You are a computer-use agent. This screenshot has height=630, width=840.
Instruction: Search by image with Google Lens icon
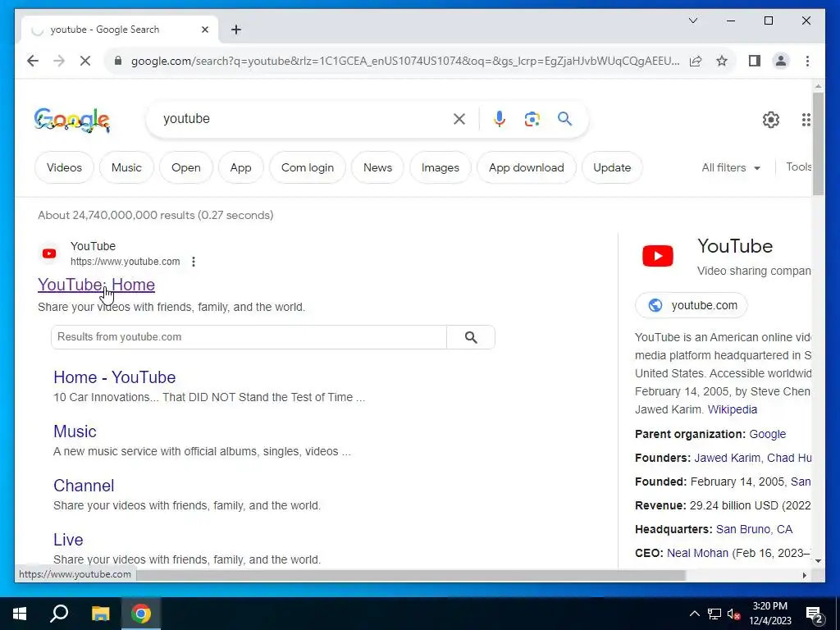click(532, 119)
